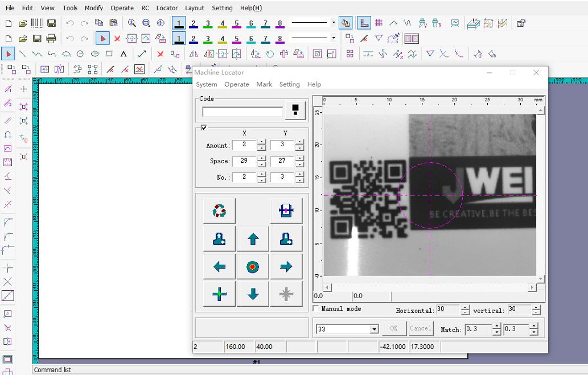Click the right arrow jog button
The width and height of the screenshot is (588, 375).
[286, 267]
